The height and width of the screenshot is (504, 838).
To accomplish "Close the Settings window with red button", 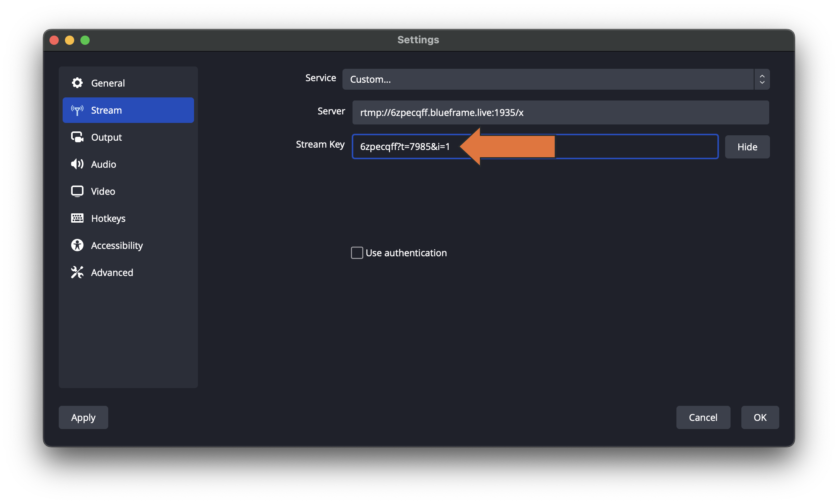I will [x=54, y=40].
